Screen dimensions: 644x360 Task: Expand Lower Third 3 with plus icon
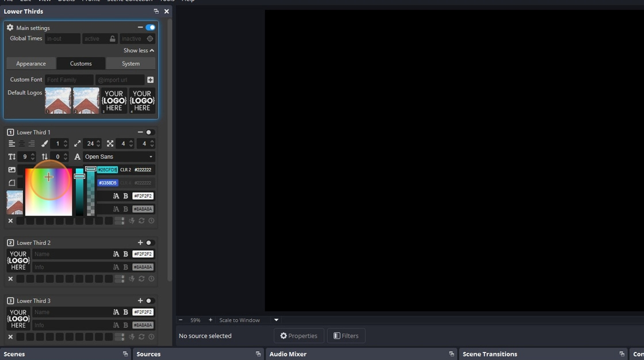pyautogui.click(x=140, y=300)
